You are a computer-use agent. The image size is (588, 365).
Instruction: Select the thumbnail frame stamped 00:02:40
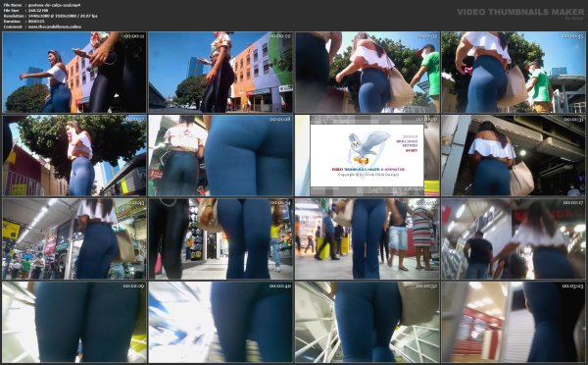coord(220,322)
